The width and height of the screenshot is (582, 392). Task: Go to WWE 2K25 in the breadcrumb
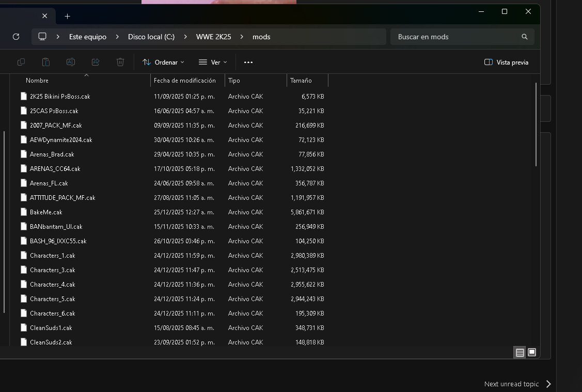coord(213,37)
